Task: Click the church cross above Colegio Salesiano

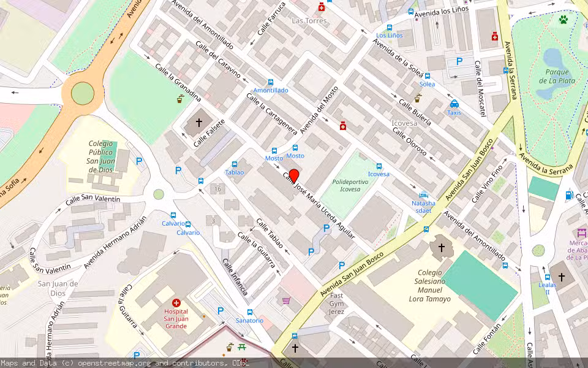Action: (442, 247)
